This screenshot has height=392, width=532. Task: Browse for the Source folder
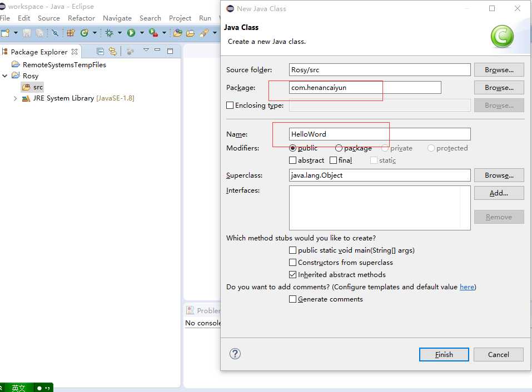pos(499,70)
